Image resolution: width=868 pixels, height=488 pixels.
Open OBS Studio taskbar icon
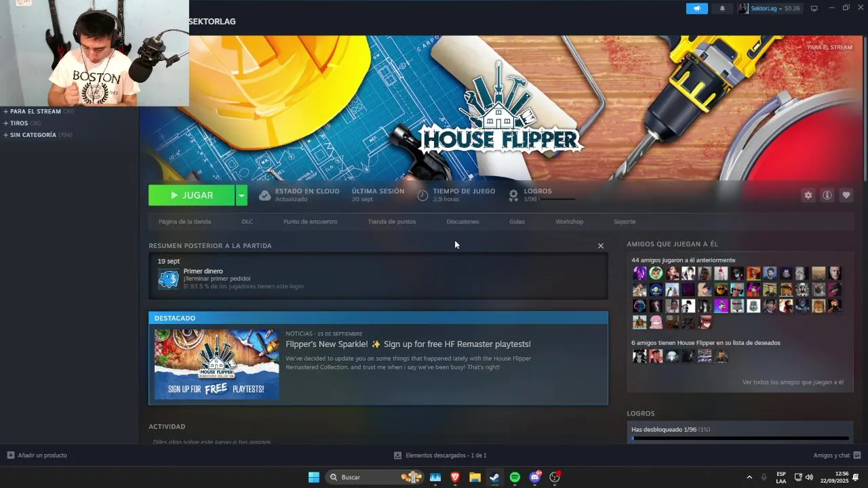click(x=555, y=477)
